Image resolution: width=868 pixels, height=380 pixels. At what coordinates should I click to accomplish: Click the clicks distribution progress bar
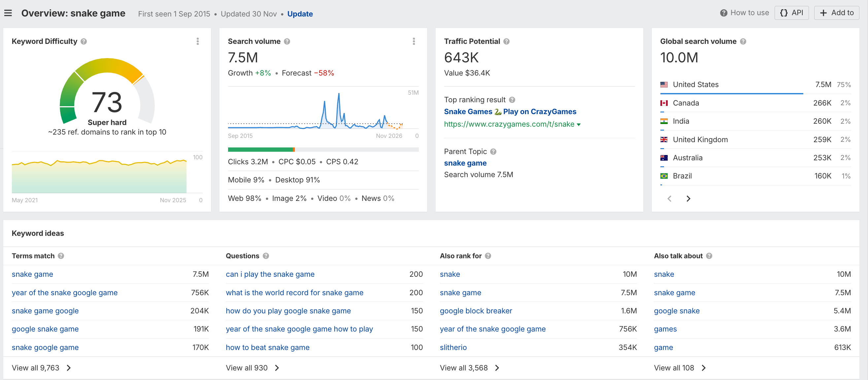(323, 149)
